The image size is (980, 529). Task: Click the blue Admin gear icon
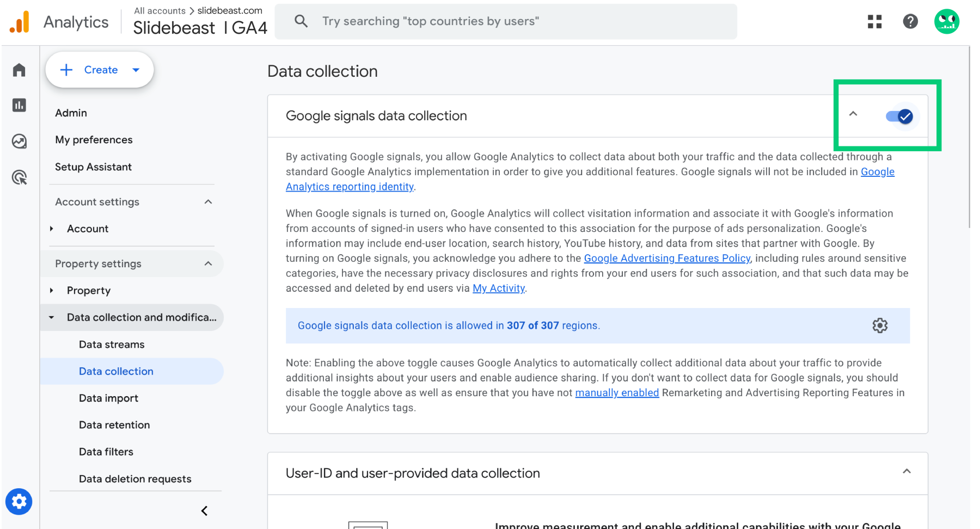19,501
